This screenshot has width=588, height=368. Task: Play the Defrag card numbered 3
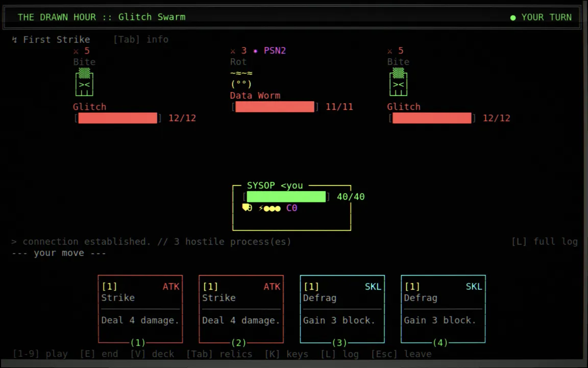342,309
